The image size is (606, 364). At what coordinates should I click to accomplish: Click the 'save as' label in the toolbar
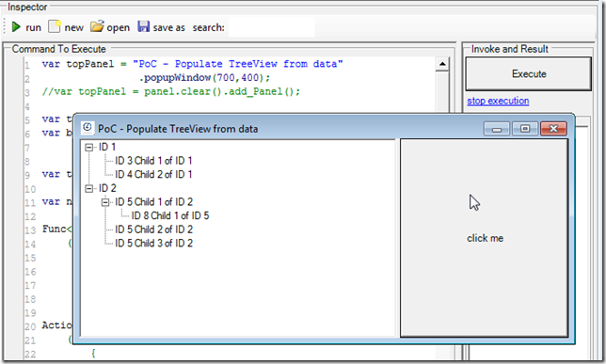[x=168, y=28]
